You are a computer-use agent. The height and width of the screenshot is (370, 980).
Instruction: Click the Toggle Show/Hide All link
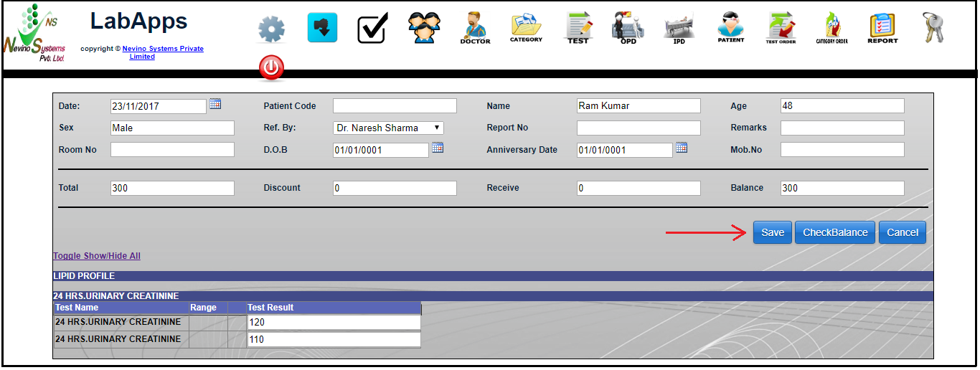[x=97, y=256]
